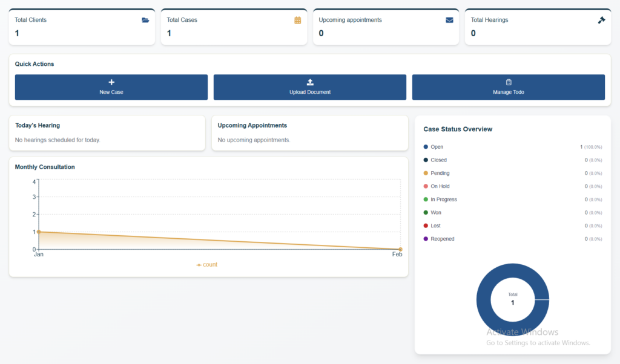Open the New Case quick action

point(111,87)
